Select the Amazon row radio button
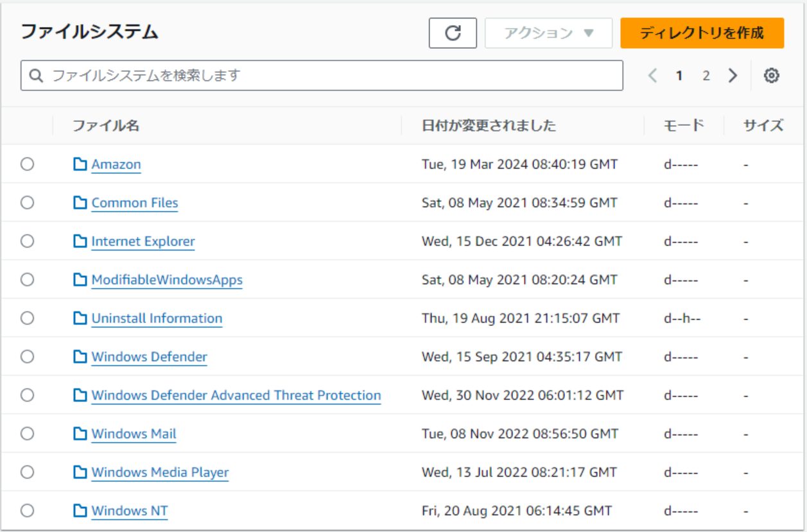The width and height of the screenshot is (807, 532). click(x=27, y=164)
